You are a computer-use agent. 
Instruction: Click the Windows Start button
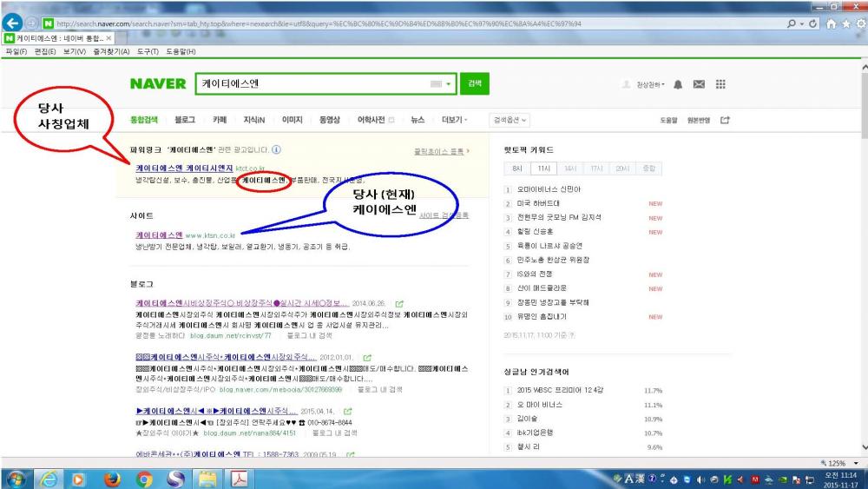[16, 479]
